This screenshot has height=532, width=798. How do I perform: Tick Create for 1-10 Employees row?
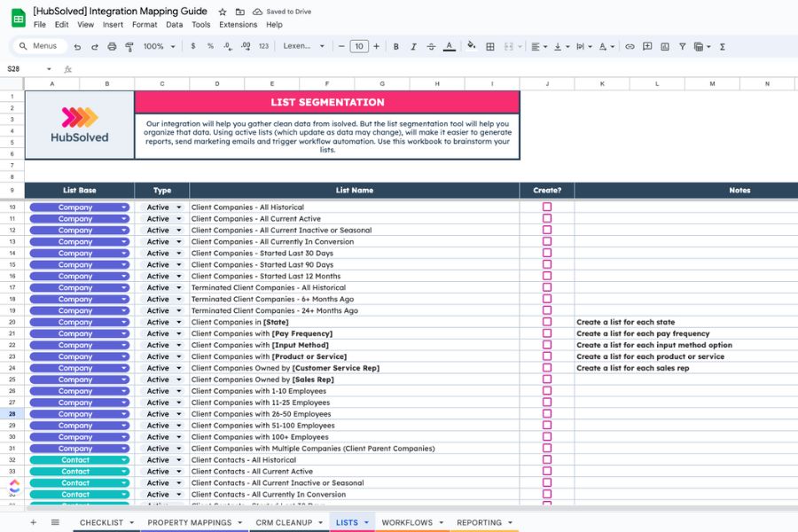click(x=547, y=390)
